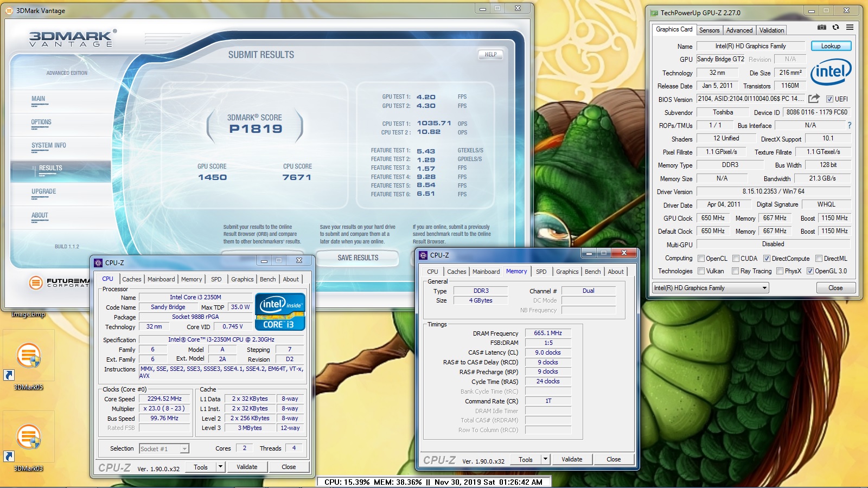Expand Tools arrow in CPU-Z Memory window

pyautogui.click(x=545, y=459)
